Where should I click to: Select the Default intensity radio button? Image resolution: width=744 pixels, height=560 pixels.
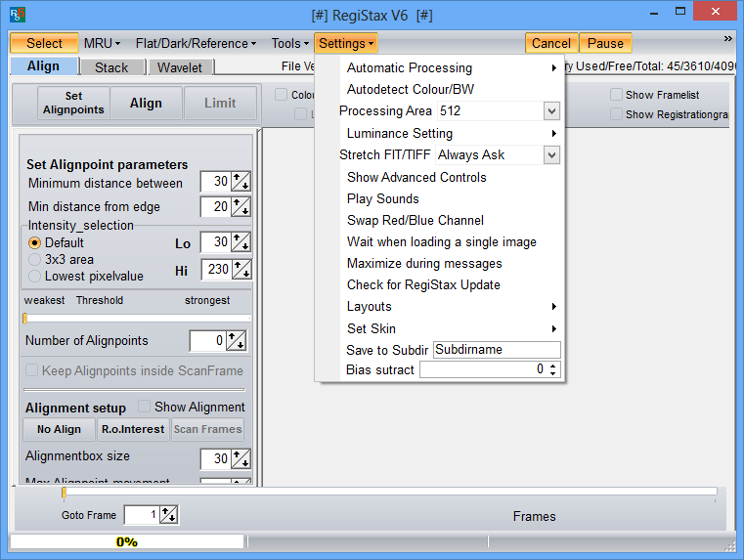[34, 243]
